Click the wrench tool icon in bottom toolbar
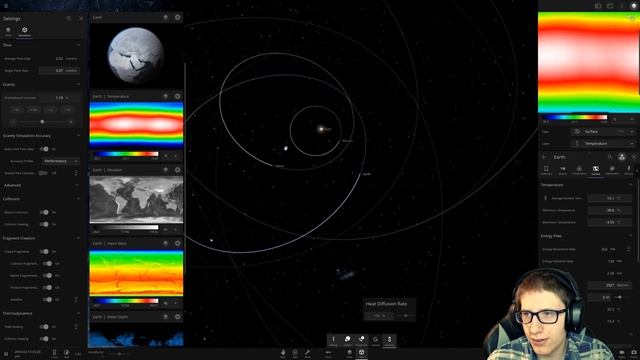 click(x=307, y=353)
